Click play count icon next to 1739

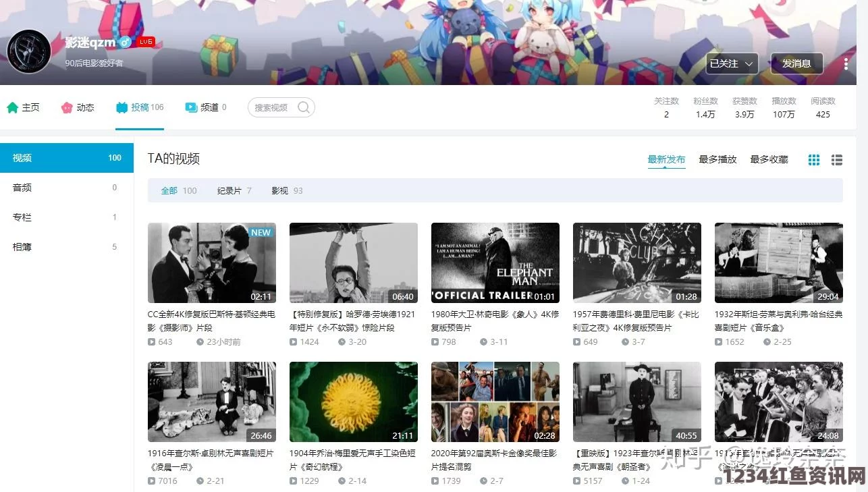pos(435,481)
